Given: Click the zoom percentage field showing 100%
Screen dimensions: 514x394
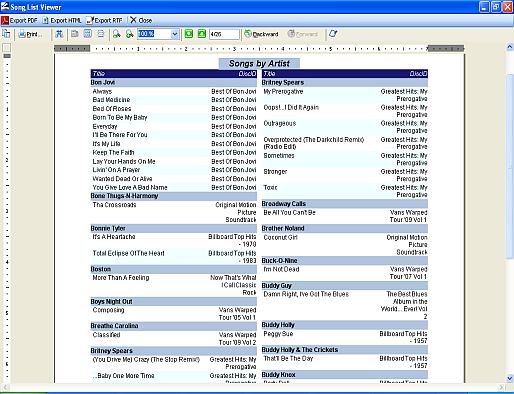Looking at the screenshot, I should 154,34.
